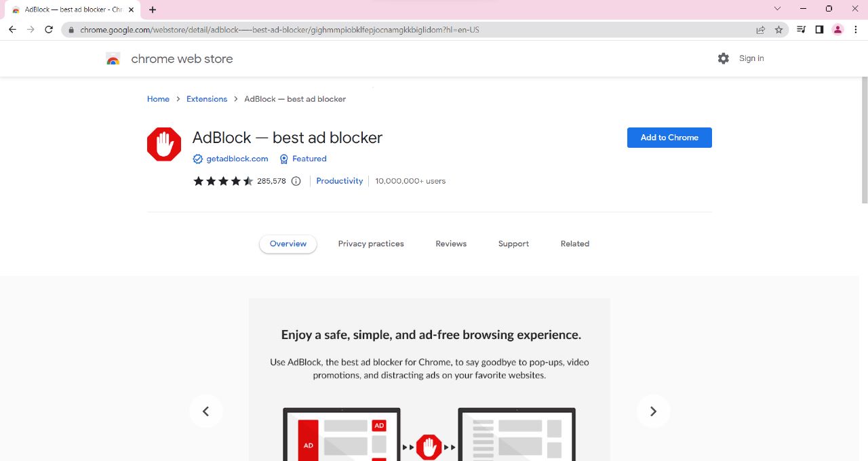Click the share page icon in address bar
Viewport: 868px width, 461px height.
760,30
